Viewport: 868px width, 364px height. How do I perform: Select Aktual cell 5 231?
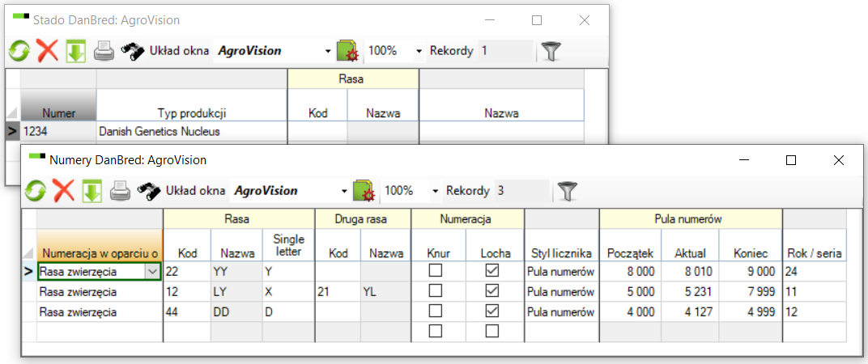690,291
